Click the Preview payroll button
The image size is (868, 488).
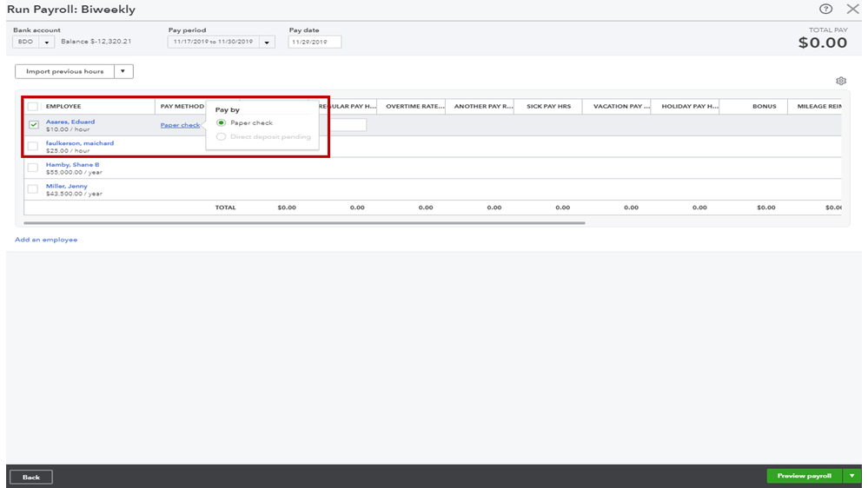click(x=805, y=476)
